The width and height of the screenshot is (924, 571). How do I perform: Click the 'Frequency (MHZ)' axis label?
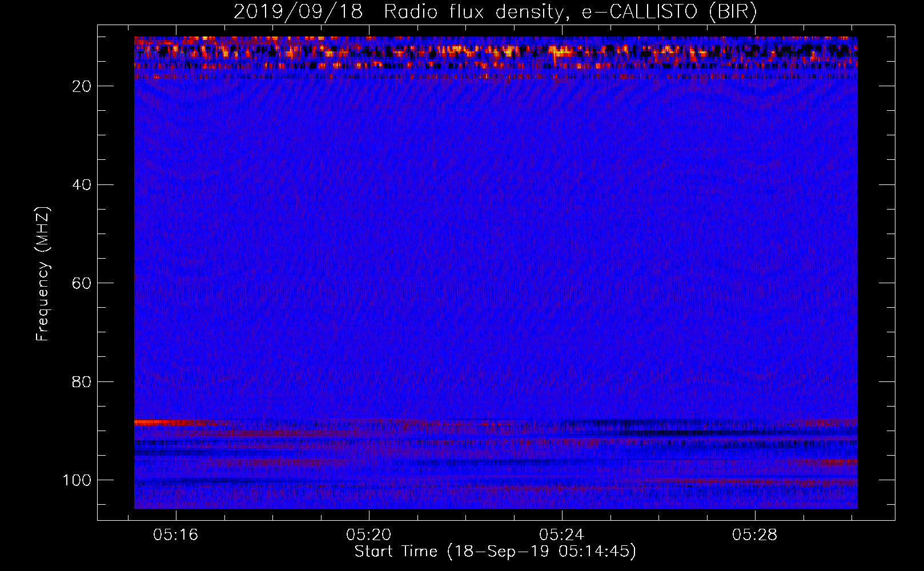point(43,274)
